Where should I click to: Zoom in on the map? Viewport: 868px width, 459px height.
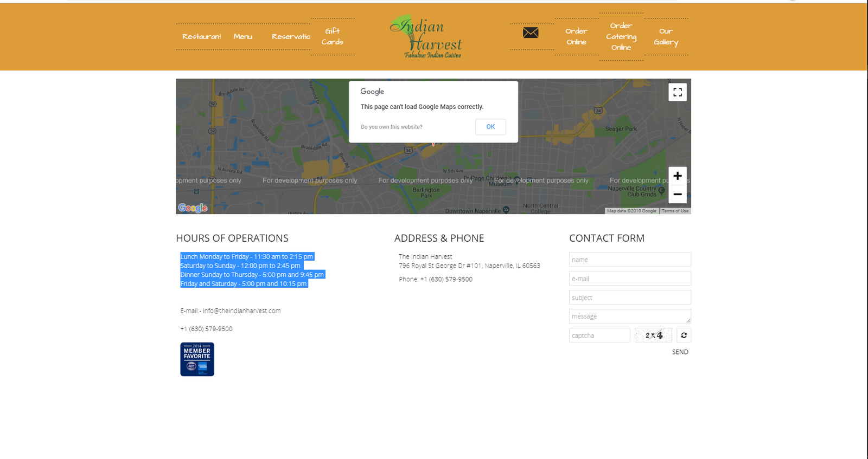coord(678,176)
